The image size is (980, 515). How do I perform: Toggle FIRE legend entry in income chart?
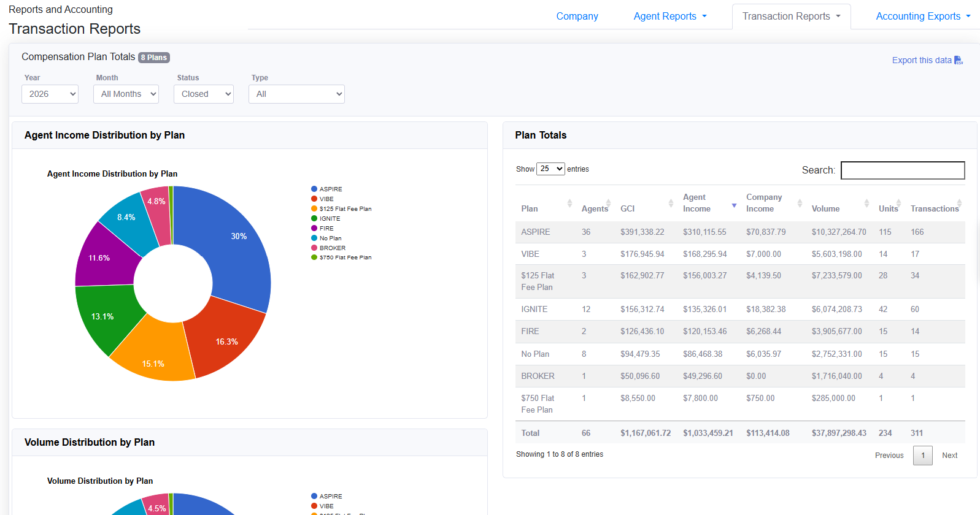coord(322,228)
